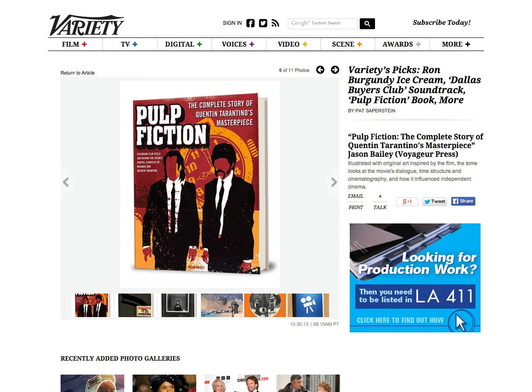The image size is (532, 392).
Task: Expand the TV menu plus
Action: (135, 44)
